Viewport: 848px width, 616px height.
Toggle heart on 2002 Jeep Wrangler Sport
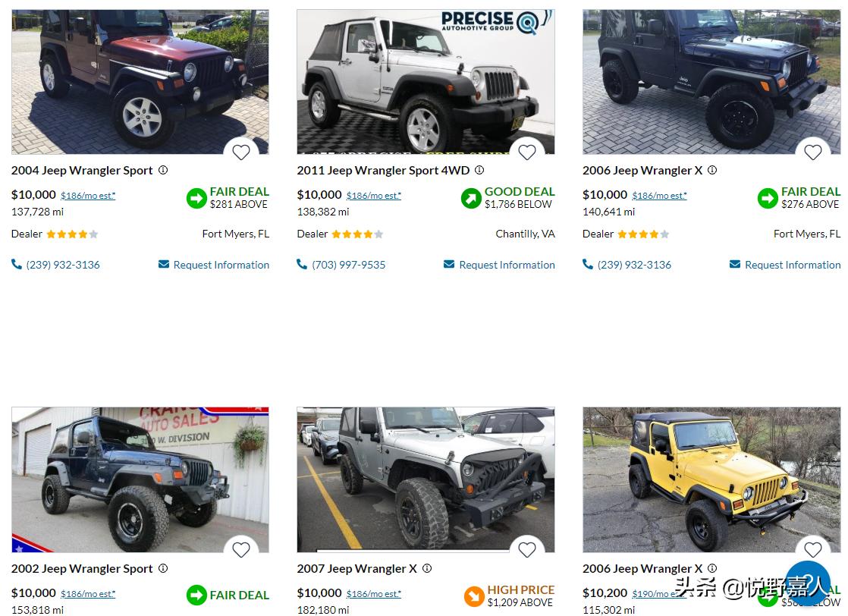241,550
